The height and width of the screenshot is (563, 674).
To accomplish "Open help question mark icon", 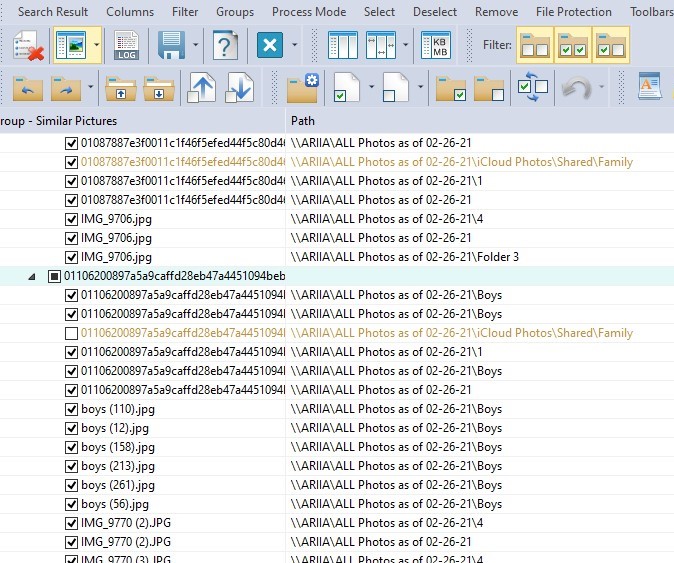I will tap(226, 46).
